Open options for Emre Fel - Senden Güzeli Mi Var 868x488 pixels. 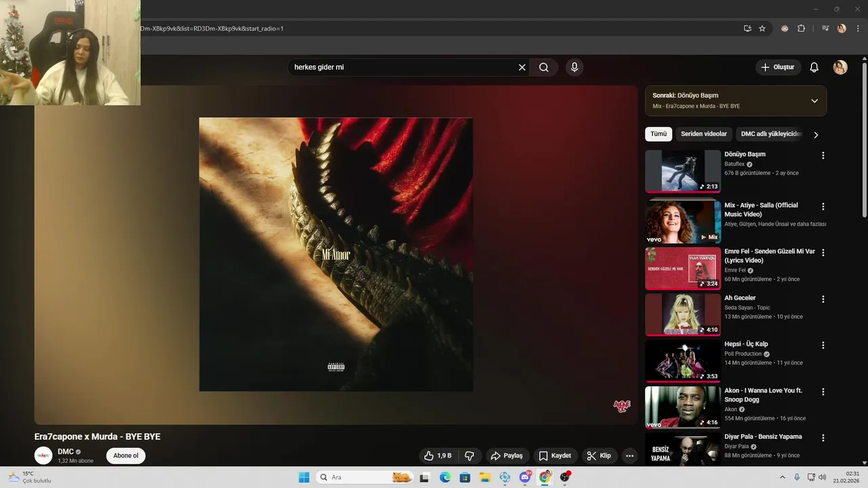coord(823,252)
